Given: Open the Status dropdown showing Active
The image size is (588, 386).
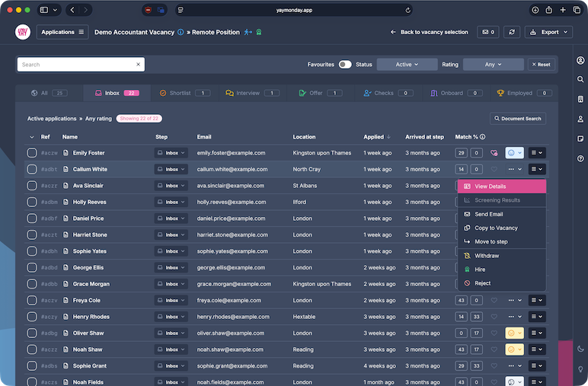Looking at the screenshot, I should point(407,65).
